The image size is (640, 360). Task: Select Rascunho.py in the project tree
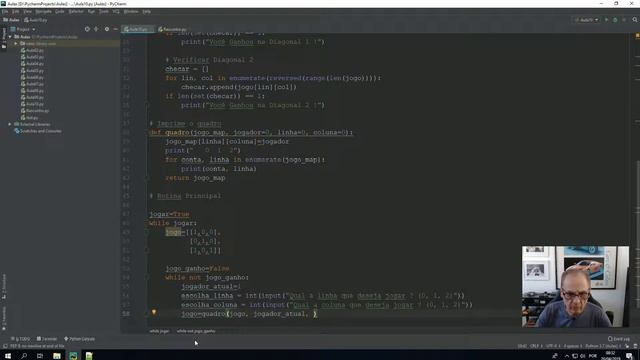pos(35,111)
